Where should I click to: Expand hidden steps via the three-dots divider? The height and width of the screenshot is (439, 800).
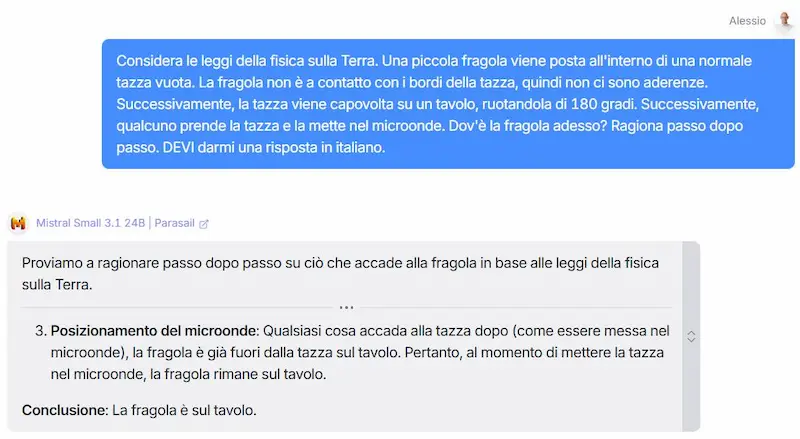[346, 307]
